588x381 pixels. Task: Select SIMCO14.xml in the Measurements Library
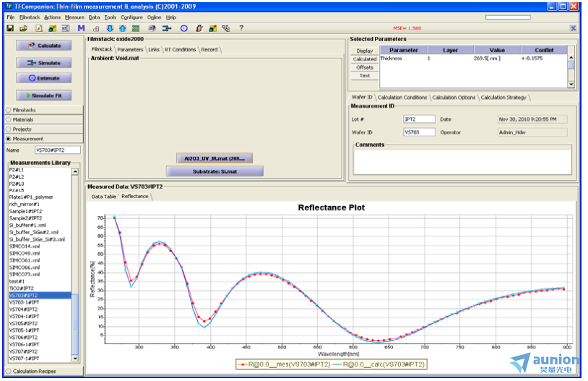pyautogui.click(x=40, y=247)
